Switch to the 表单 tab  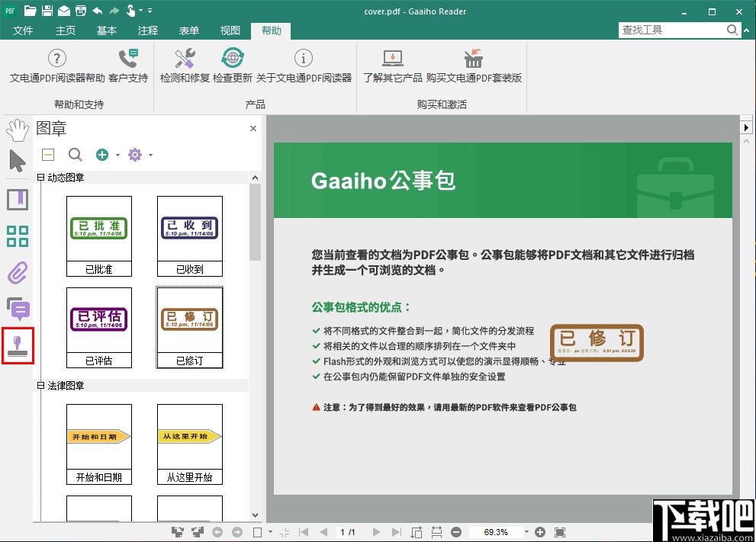[x=189, y=30]
